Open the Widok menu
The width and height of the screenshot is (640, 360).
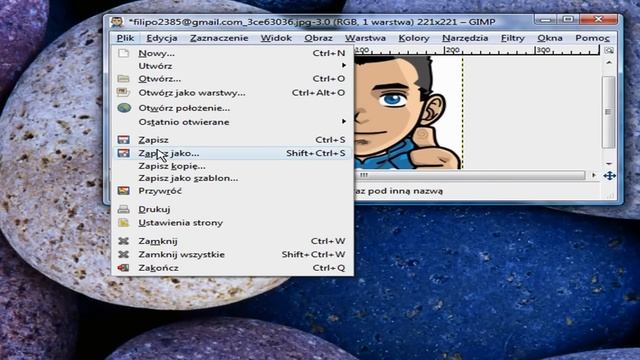click(276, 38)
